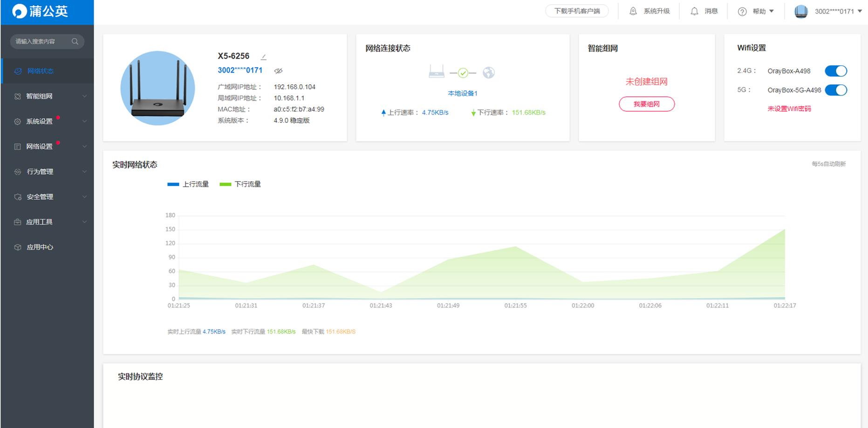Viewport: 868px width, 428px height.
Task: Click the system upgrade bell icon
Action: coord(633,11)
